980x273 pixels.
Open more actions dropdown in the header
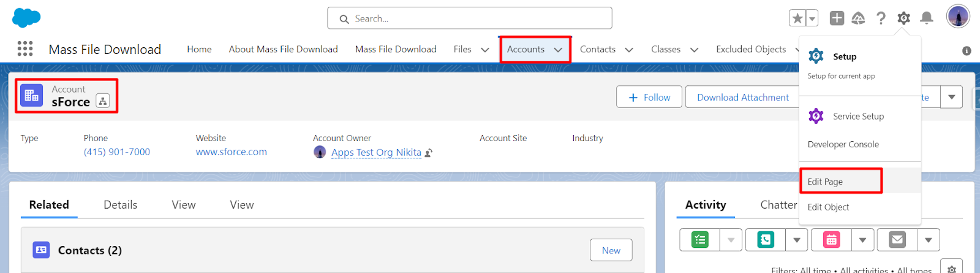pyautogui.click(x=951, y=97)
